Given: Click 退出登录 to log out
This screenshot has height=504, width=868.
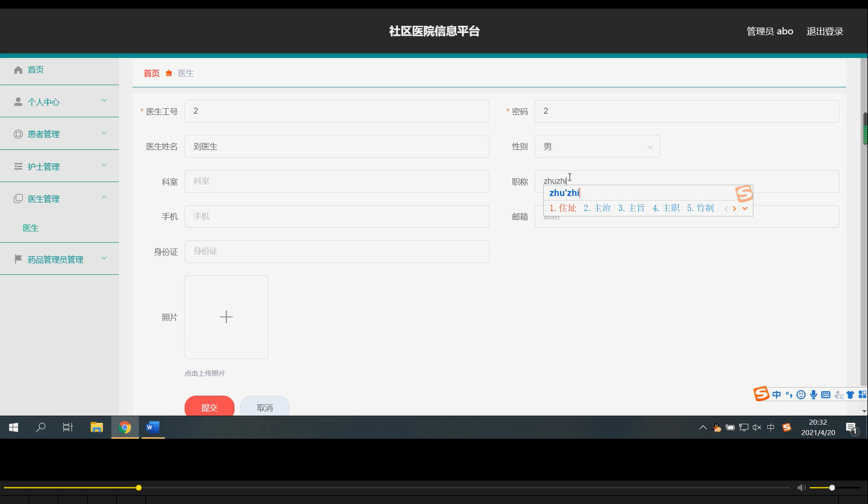Looking at the screenshot, I should [x=825, y=31].
